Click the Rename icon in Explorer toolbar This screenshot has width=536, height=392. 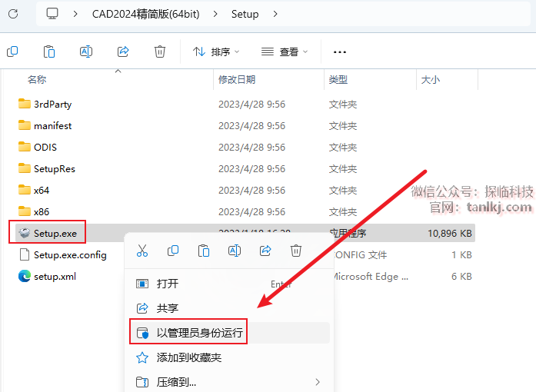[x=86, y=51]
